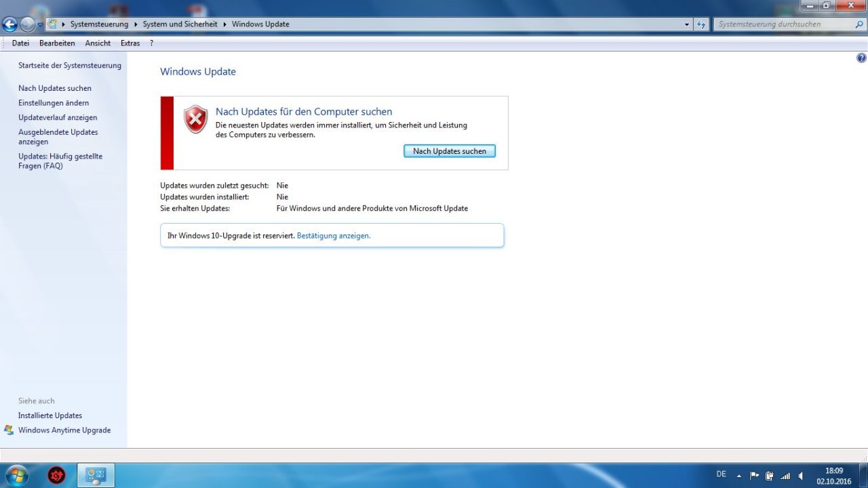Open the Extras menu

[130, 43]
